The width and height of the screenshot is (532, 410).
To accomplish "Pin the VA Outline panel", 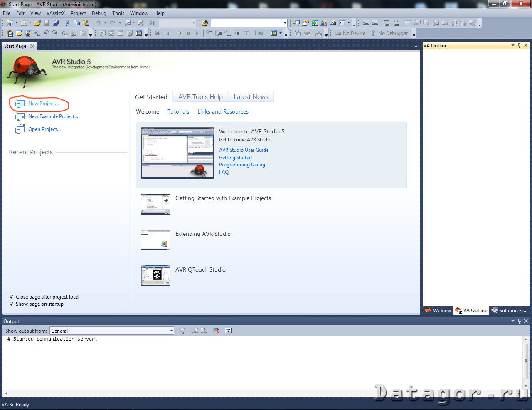I will click(519, 45).
